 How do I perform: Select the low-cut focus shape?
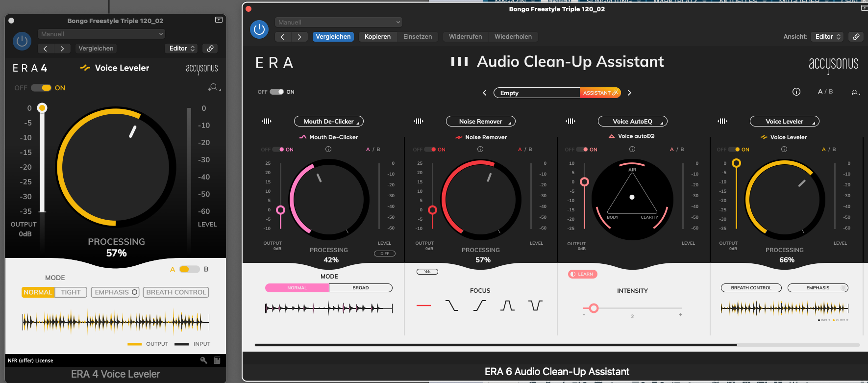[479, 306]
